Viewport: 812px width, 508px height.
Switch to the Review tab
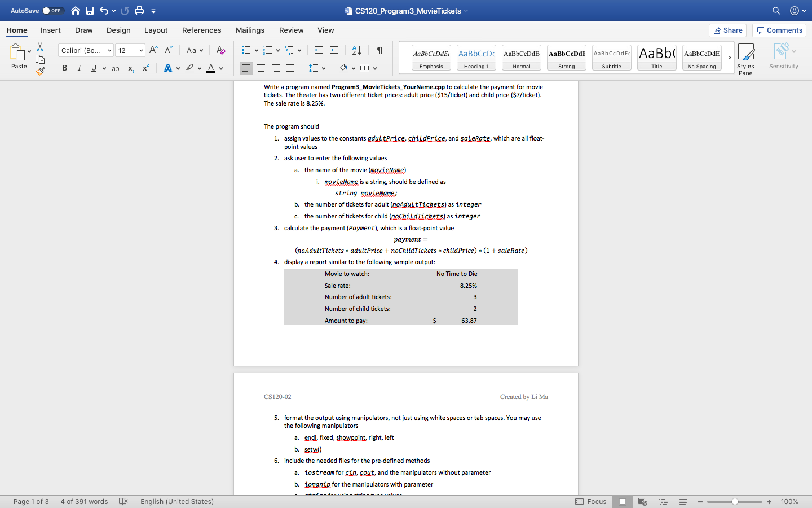291,30
